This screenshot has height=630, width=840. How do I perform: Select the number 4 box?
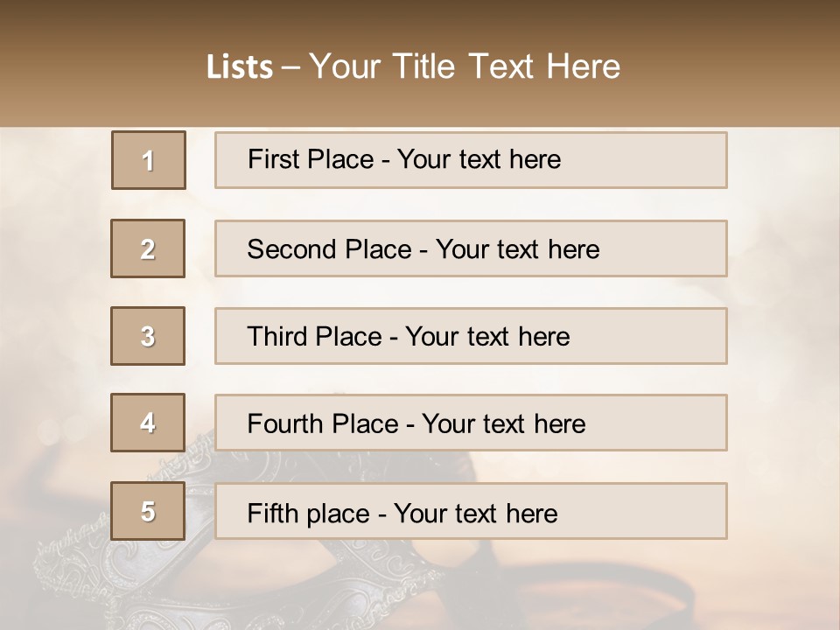point(148,423)
